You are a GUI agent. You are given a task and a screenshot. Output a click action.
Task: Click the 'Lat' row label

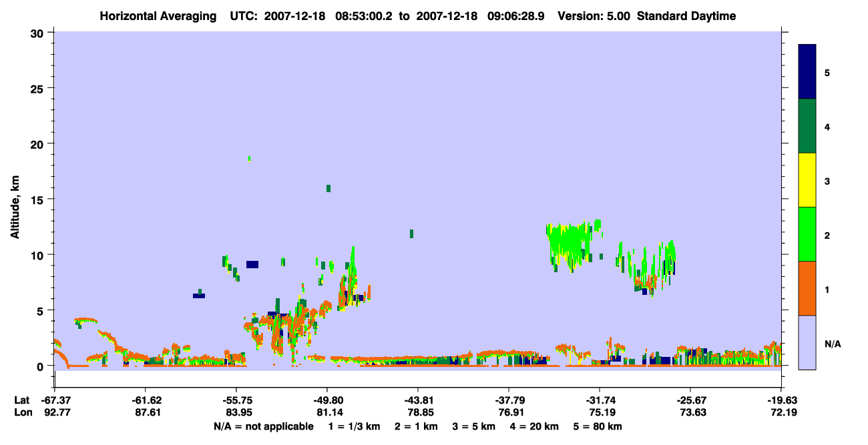[22, 400]
